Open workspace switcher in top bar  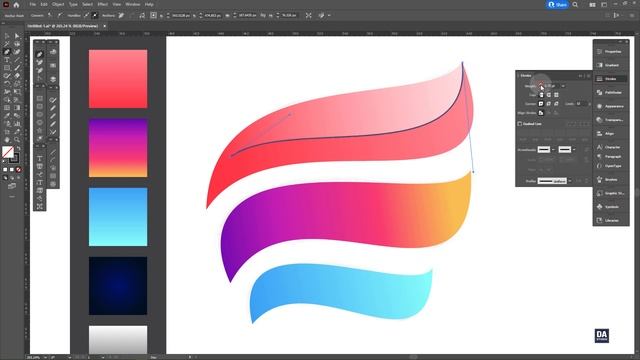coord(604,4)
